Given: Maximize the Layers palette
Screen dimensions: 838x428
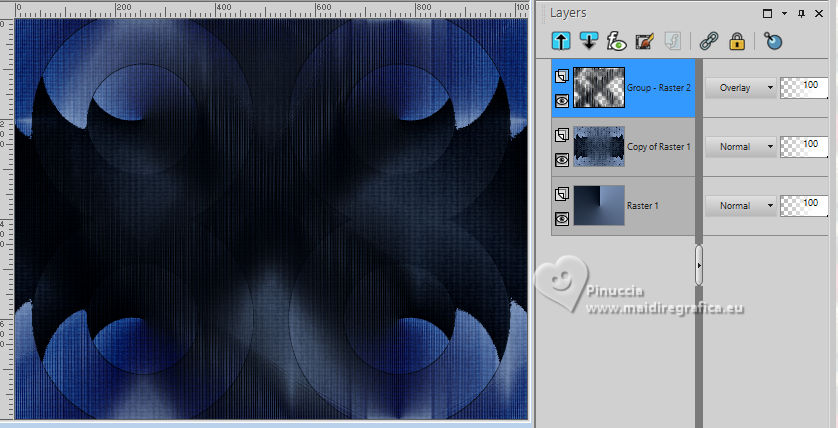Looking at the screenshot, I should coord(767,14).
